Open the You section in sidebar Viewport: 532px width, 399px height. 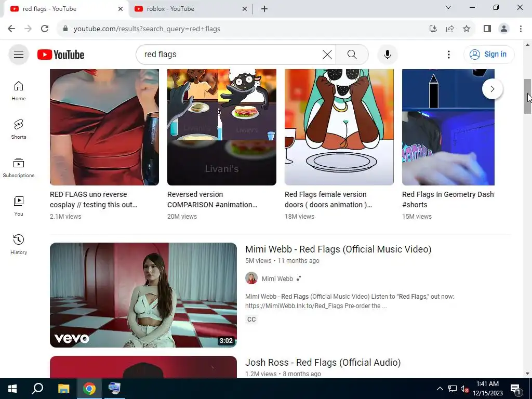point(19,206)
